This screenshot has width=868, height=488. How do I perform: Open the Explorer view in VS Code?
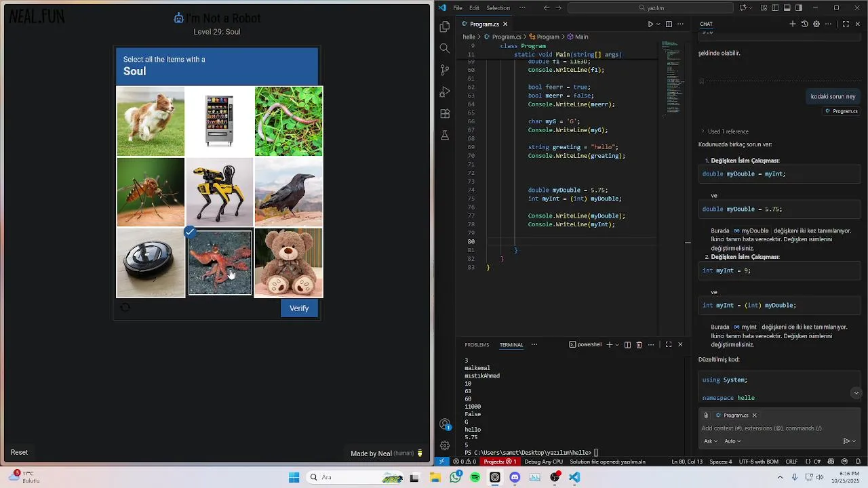tap(445, 27)
